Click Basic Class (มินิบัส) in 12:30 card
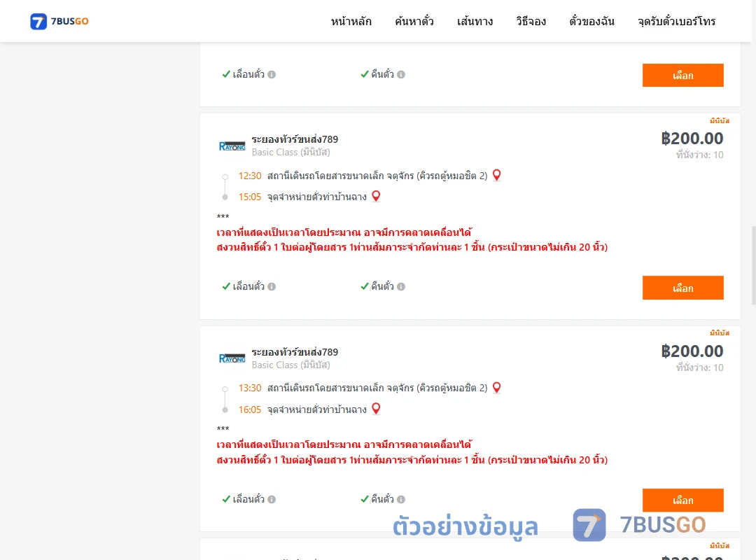The height and width of the screenshot is (560, 756). pos(290,153)
